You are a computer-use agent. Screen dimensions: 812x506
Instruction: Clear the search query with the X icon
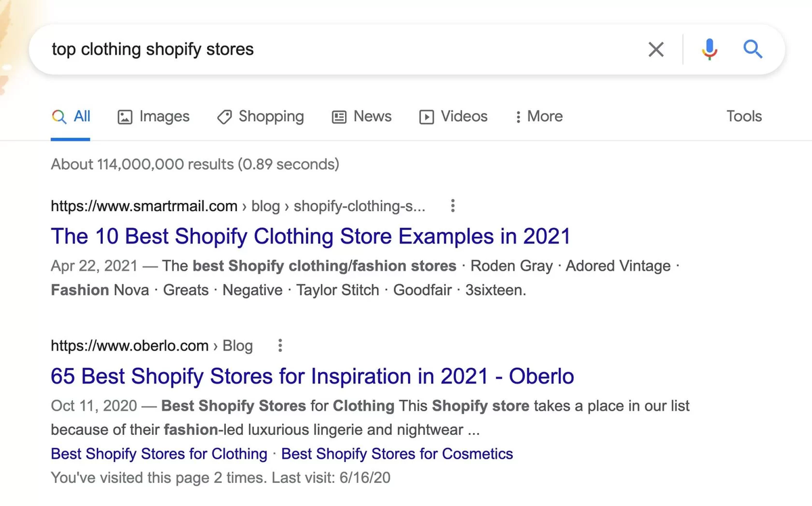(x=656, y=49)
